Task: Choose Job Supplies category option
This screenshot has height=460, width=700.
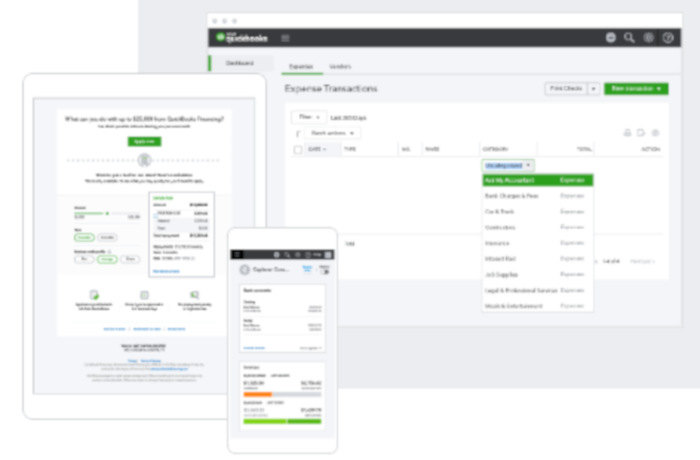Action: click(538, 275)
